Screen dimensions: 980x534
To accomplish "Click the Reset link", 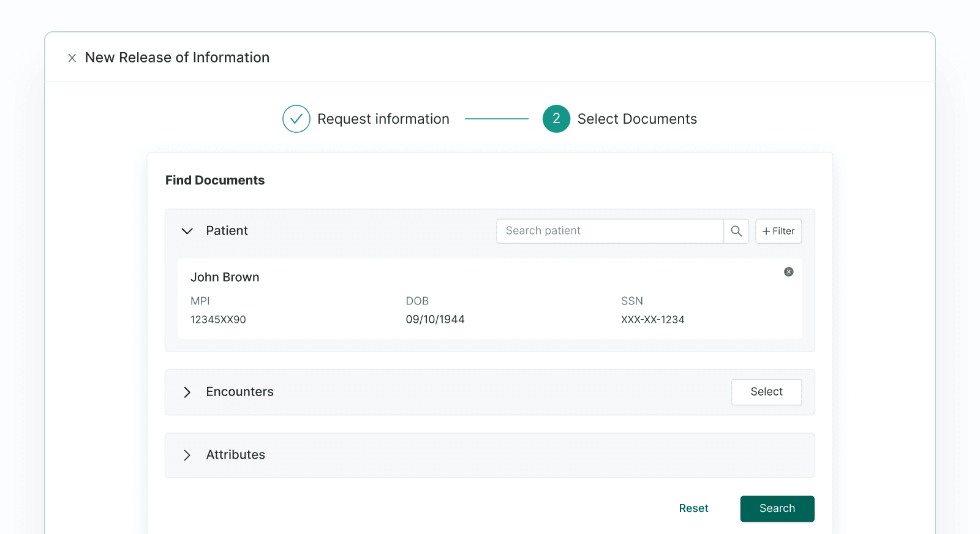I will pos(693,508).
